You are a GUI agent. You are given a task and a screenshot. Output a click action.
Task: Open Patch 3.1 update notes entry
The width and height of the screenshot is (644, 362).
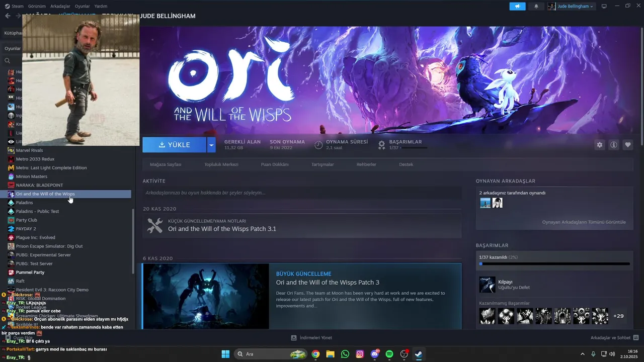click(x=302, y=226)
